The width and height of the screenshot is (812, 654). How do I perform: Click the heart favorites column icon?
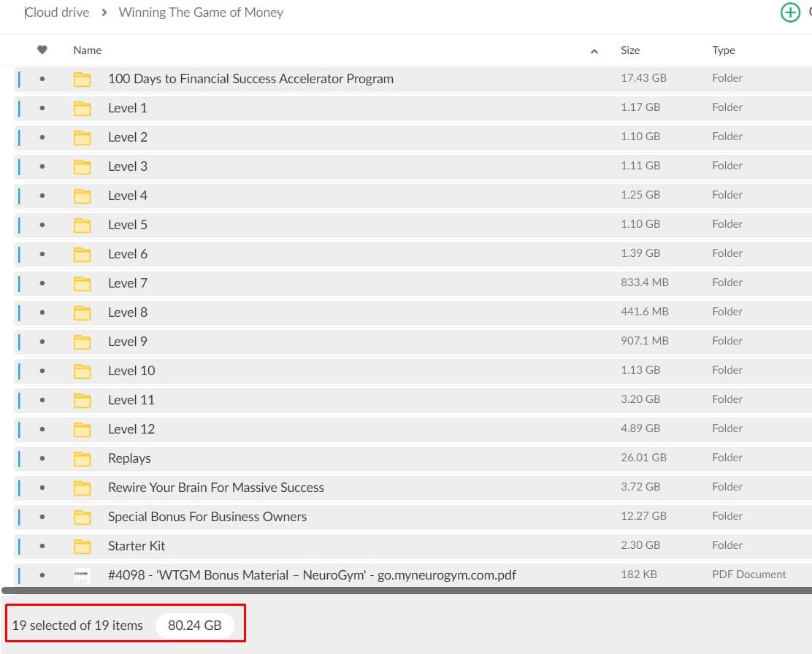click(x=42, y=50)
